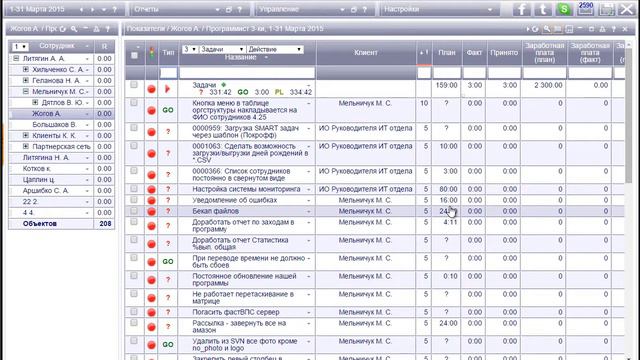Open the 2590 counter icon

click(585, 9)
